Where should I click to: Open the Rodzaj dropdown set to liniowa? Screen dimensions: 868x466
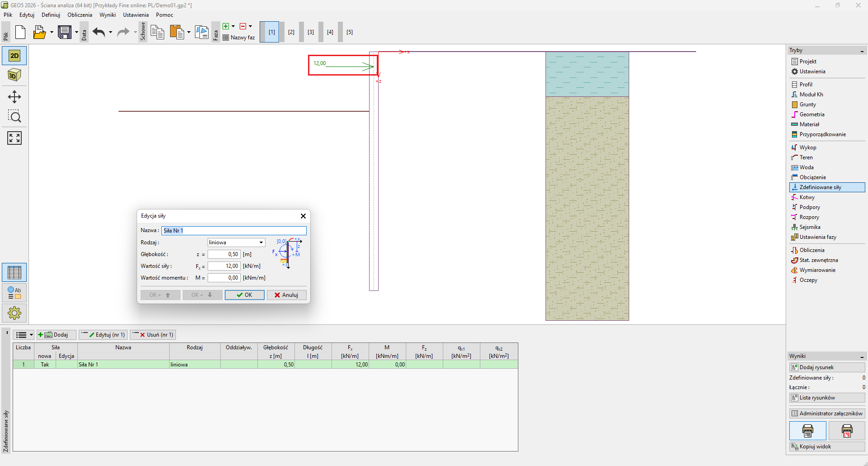tap(236, 243)
